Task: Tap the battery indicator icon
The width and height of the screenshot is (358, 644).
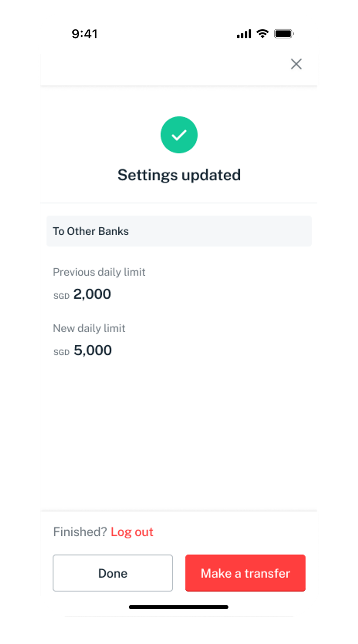Action: 284,34
